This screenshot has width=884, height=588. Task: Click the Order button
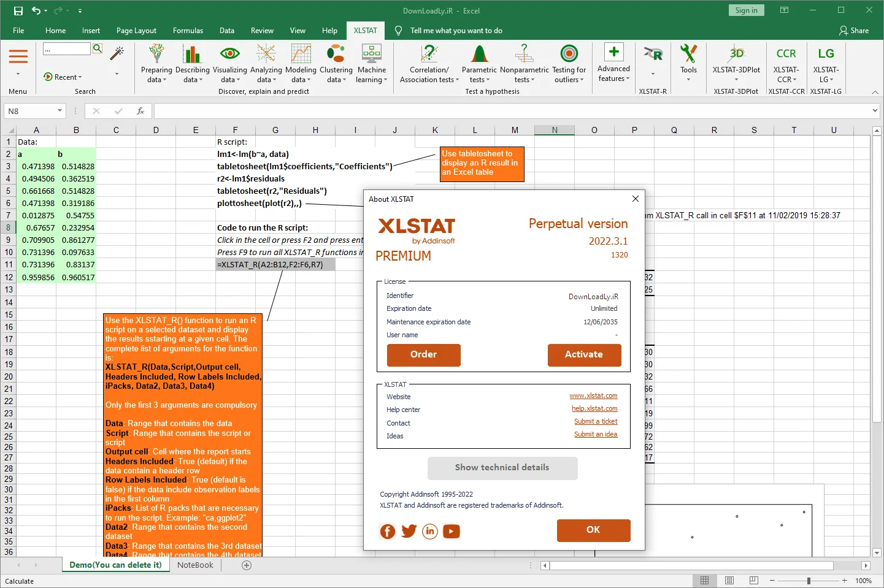tap(423, 354)
